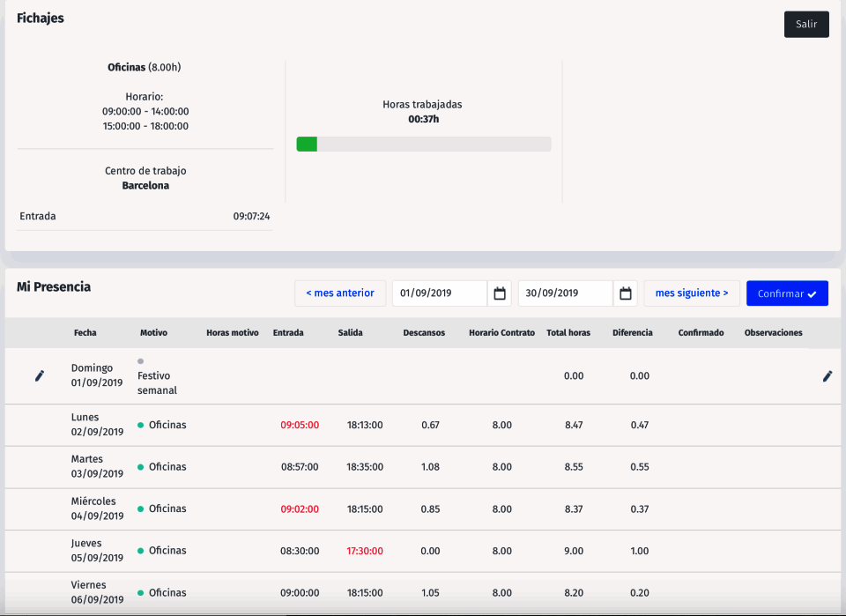Click the Diferencia column header

point(632,333)
